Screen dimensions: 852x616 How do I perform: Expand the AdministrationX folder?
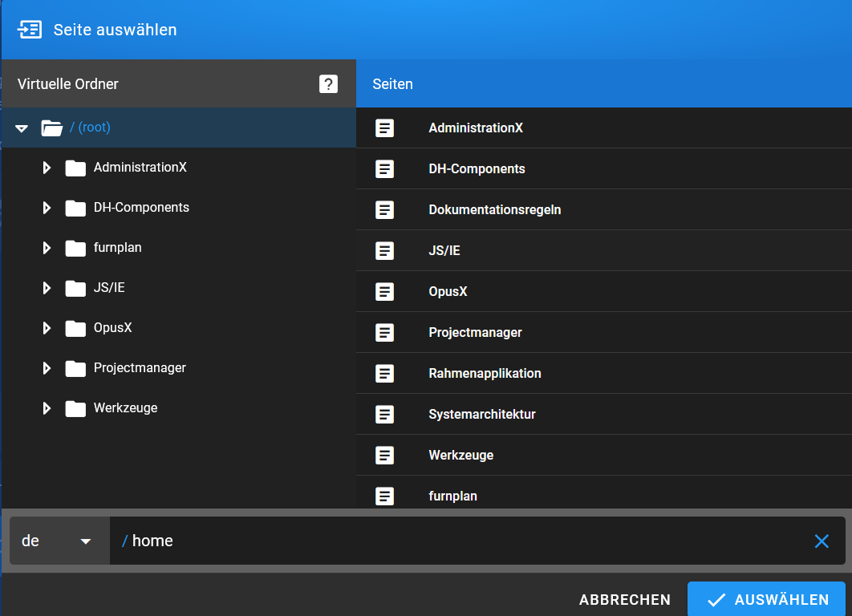click(x=47, y=168)
